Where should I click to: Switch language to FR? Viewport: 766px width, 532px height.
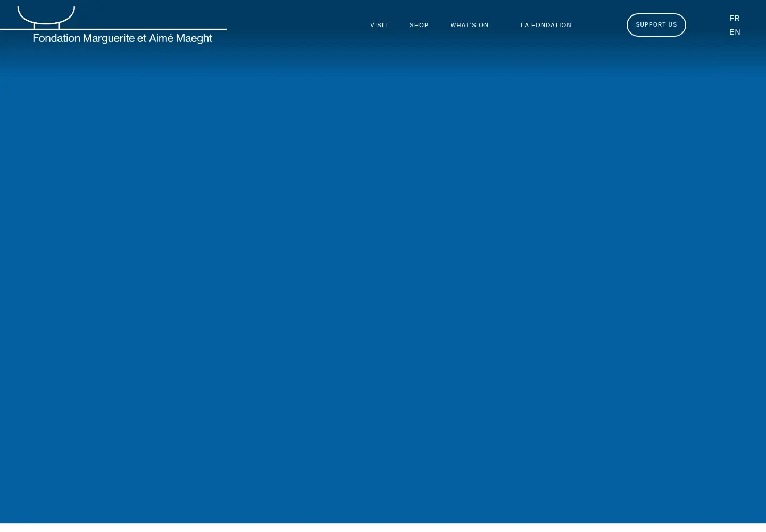pos(735,18)
